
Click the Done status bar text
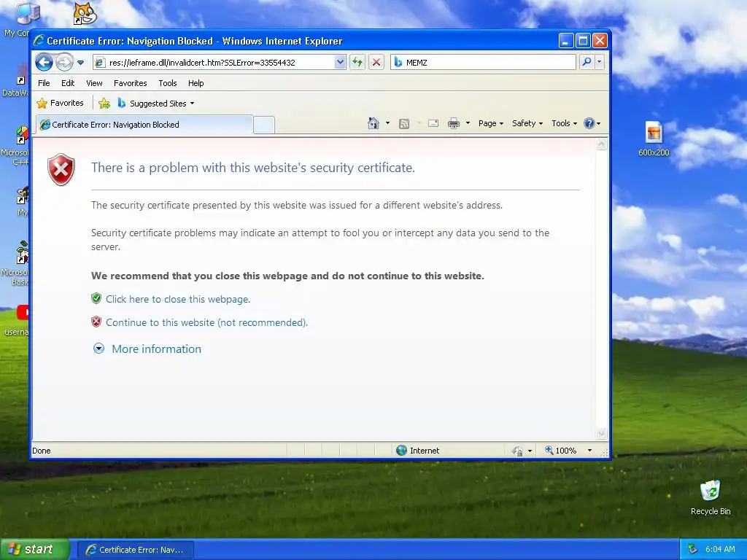42,451
